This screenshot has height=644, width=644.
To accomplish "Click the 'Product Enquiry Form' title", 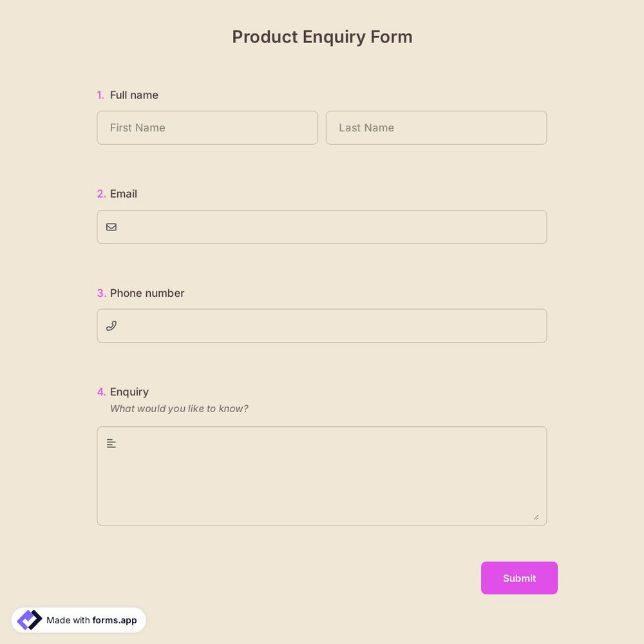I will [x=322, y=37].
